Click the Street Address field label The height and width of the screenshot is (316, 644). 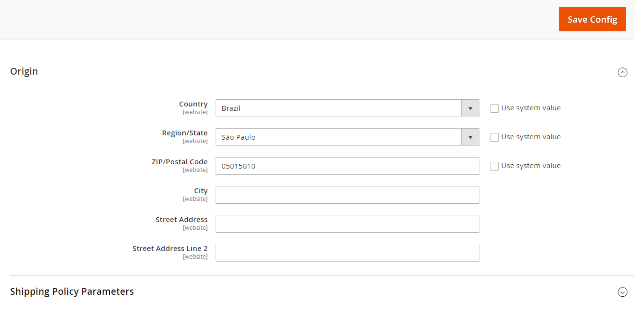pos(181,220)
